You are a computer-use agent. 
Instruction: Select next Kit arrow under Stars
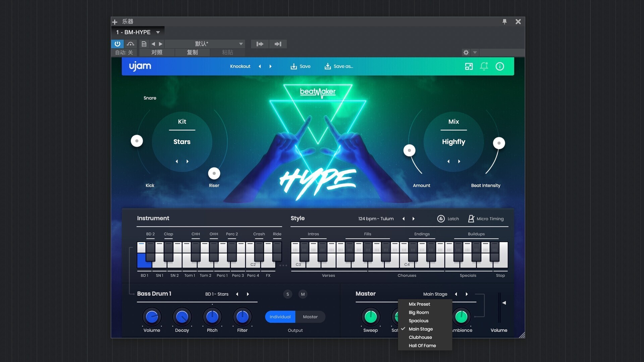tap(187, 161)
